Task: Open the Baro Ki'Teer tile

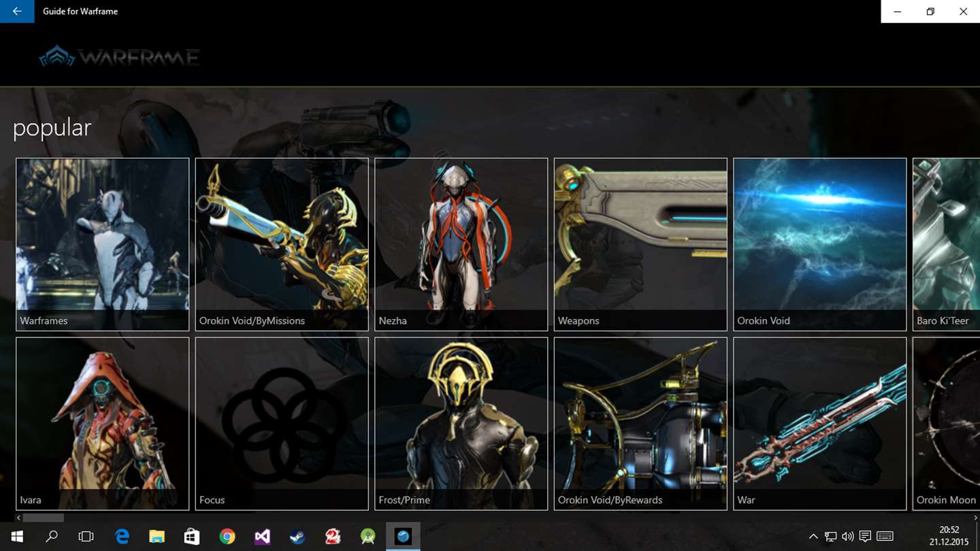Action: 946,244
